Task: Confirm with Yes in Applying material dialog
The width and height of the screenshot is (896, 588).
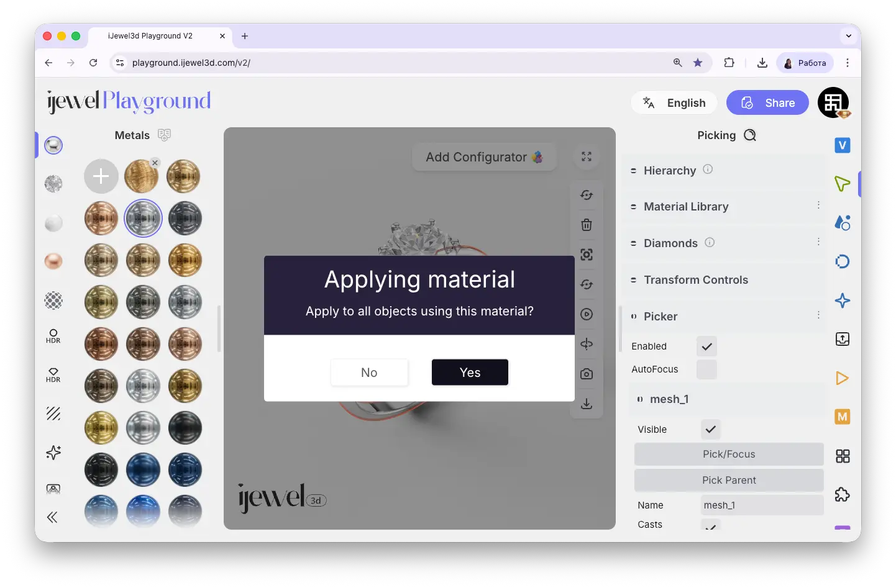Action: tap(470, 372)
